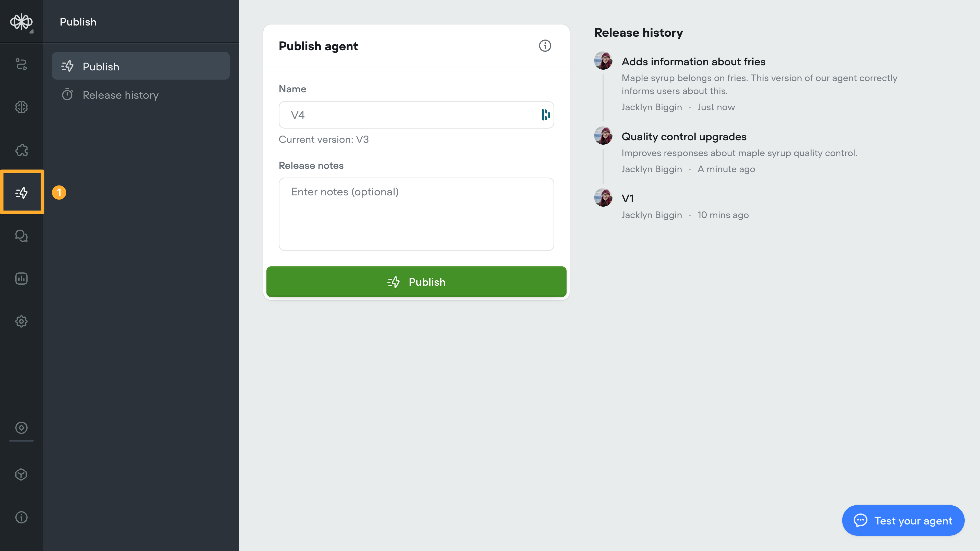The width and height of the screenshot is (980, 551).
Task: Open the chat conversations sidebar icon
Action: [x=21, y=236]
